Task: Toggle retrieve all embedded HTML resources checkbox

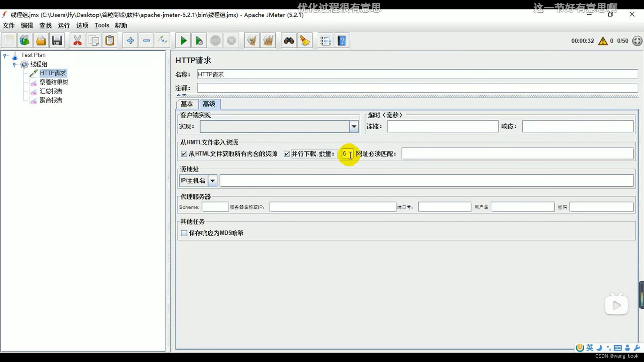Action: click(x=184, y=154)
